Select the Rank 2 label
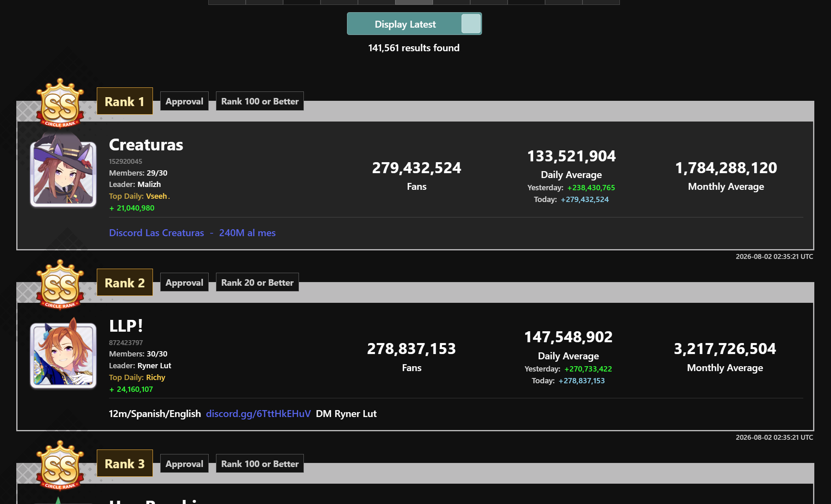 tap(124, 282)
